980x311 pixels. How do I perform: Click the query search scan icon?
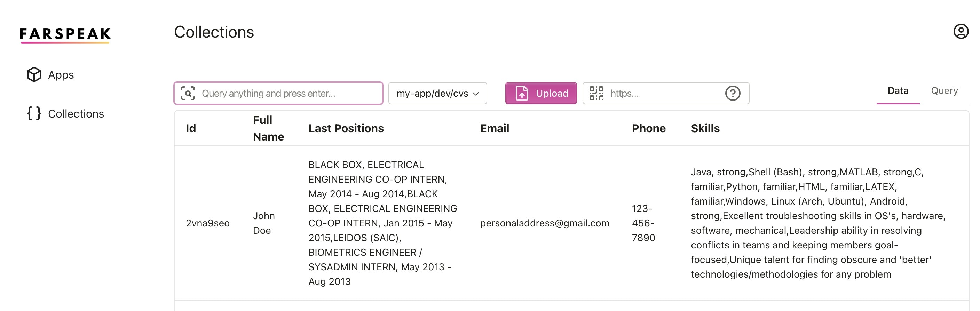(x=188, y=93)
